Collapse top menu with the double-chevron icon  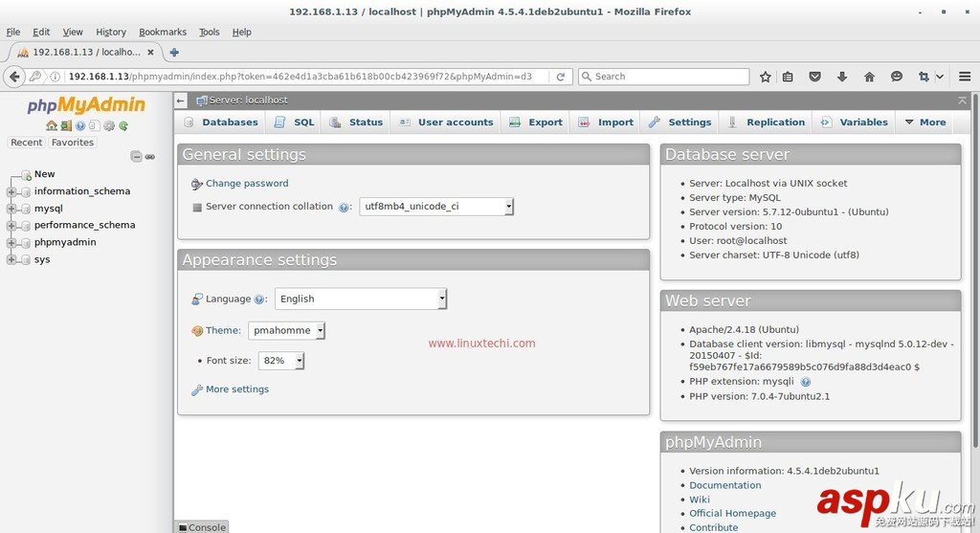(962, 100)
